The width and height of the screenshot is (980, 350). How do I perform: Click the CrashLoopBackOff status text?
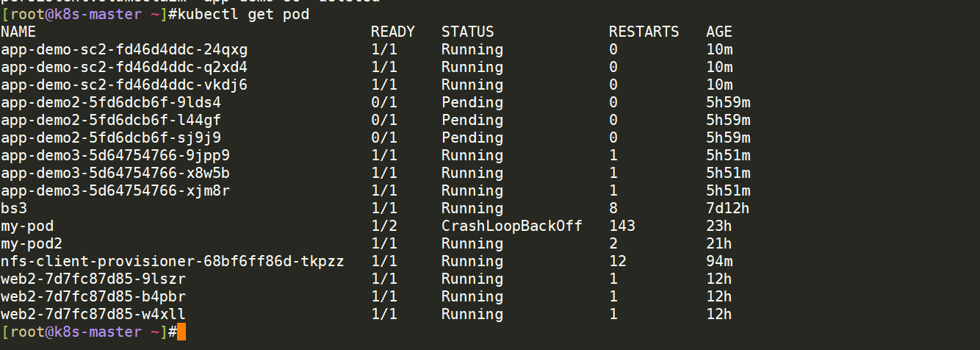pyautogui.click(x=512, y=226)
